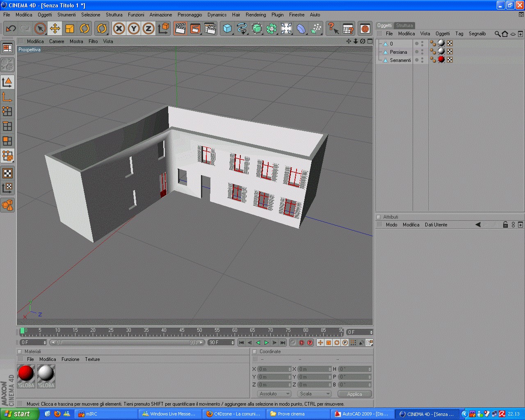The height and width of the screenshot is (420, 525).
Task: Switch to the Struttura tab
Action: pos(404,25)
